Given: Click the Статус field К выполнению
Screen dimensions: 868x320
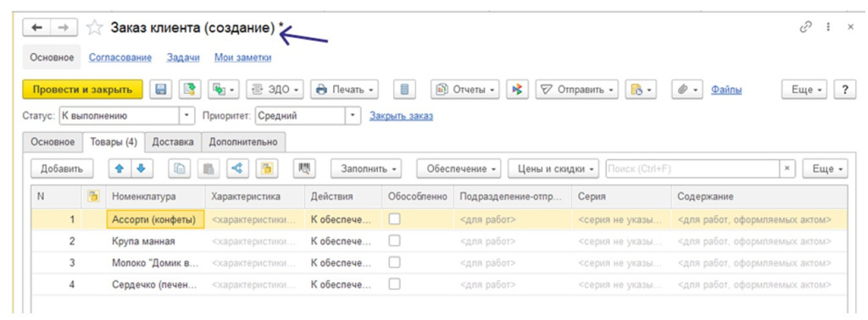Looking at the screenshot, I should pos(119,116).
